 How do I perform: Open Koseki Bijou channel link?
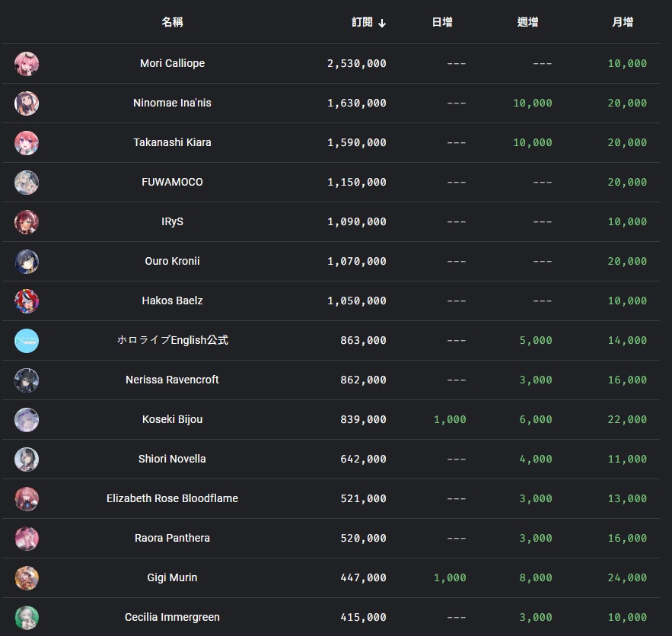pos(172,419)
